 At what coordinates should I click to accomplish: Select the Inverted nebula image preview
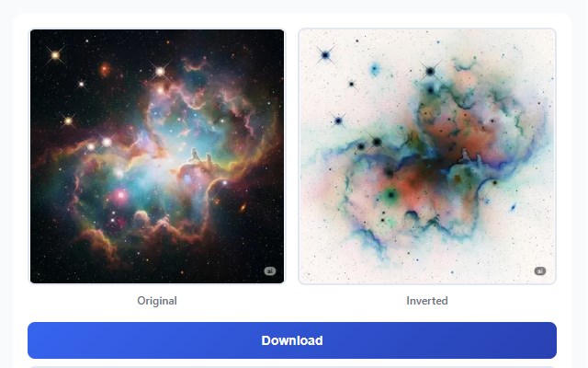tap(427, 156)
